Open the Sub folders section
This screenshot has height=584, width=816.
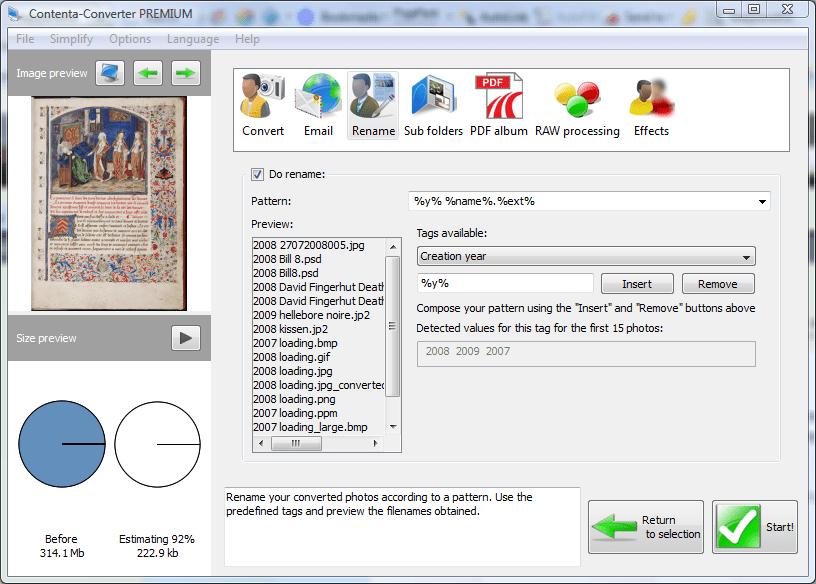point(433,106)
